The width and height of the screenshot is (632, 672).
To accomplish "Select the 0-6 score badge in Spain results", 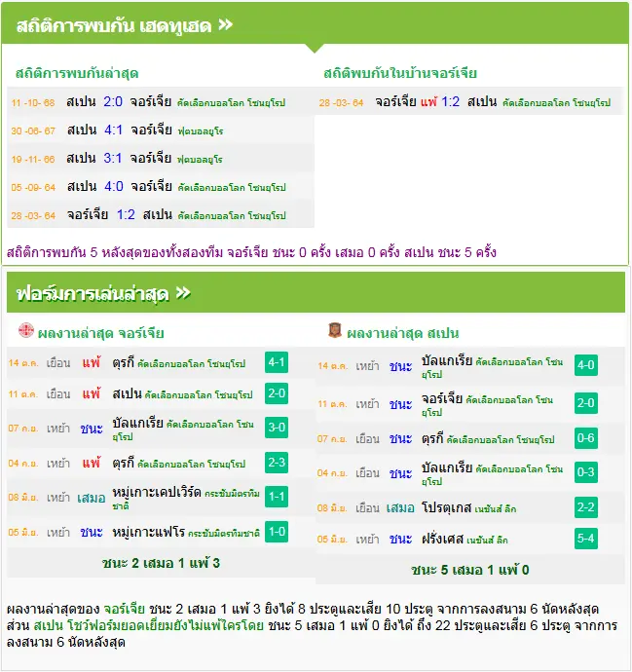I will [x=585, y=438].
